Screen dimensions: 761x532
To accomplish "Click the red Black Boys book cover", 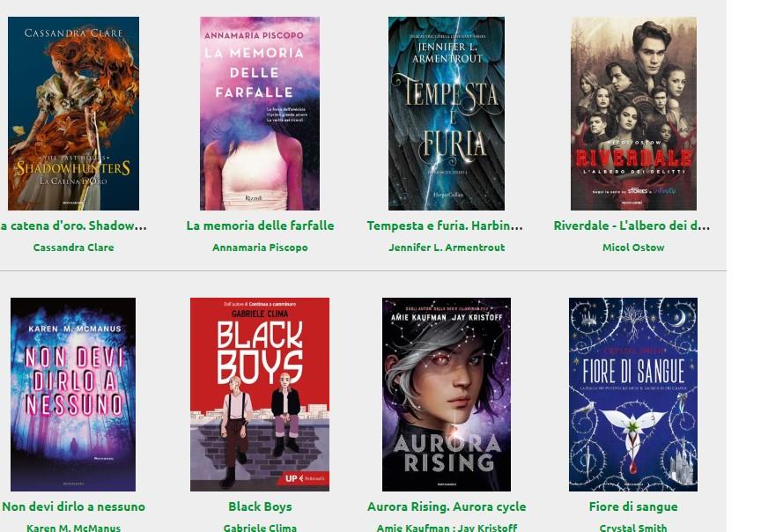I will [260, 395].
